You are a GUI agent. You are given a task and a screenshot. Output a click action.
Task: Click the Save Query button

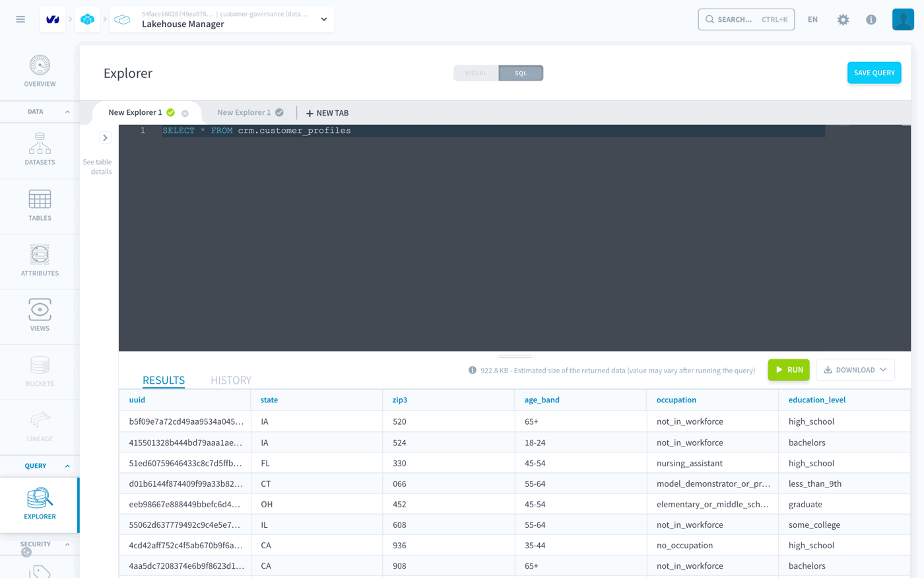coord(874,73)
